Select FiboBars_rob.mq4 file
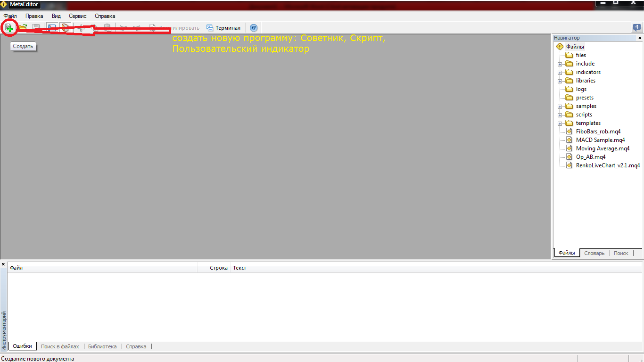 tap(598, 132)
